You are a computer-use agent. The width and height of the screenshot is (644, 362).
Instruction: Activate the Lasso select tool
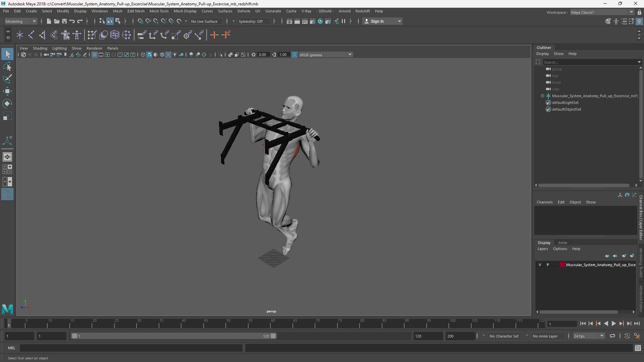click(x=7, y=66)
